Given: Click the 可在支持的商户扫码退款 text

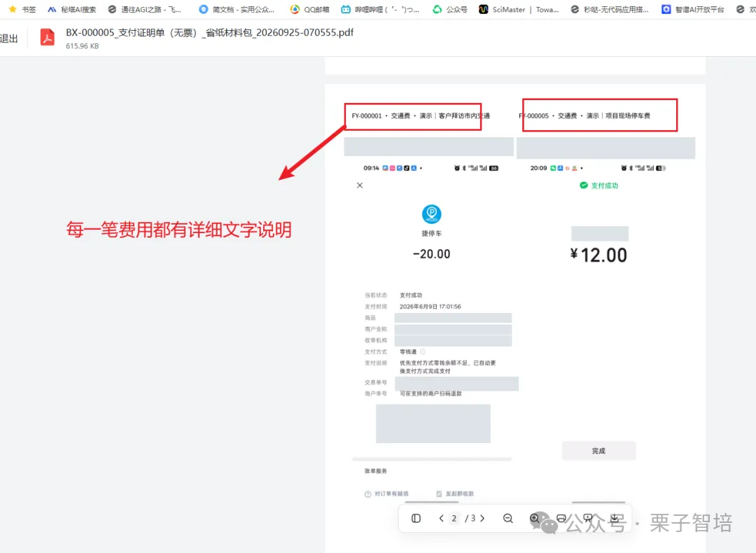Looking at the screenshot, I should [x=430, y=393].
